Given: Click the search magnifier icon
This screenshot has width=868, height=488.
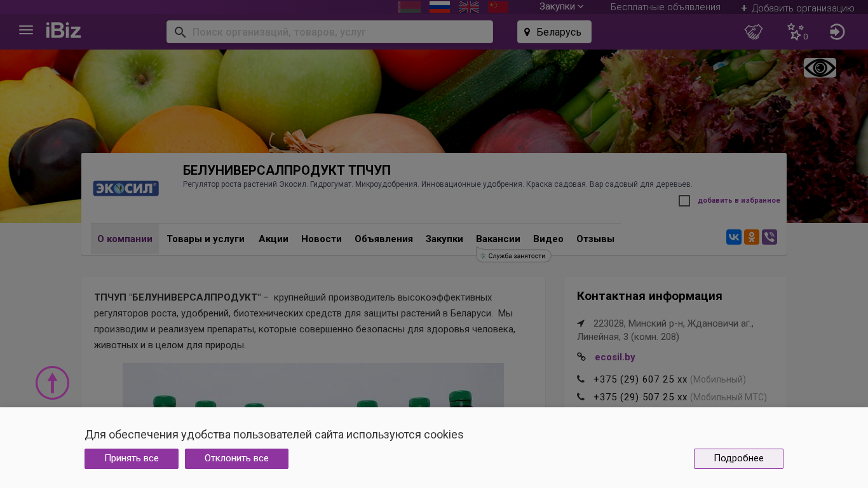Looking at the screenshot, I should (x=180, y=32).
